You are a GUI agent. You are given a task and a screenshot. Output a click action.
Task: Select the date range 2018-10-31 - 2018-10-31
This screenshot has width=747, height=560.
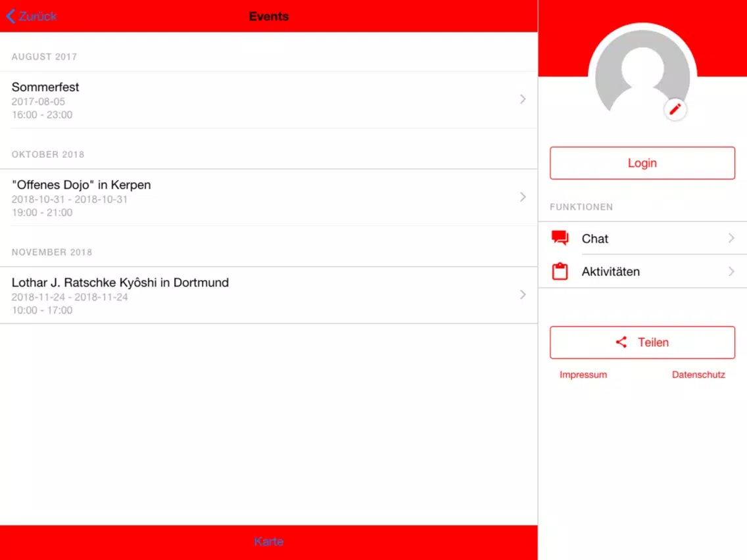(x=70, y=199)
